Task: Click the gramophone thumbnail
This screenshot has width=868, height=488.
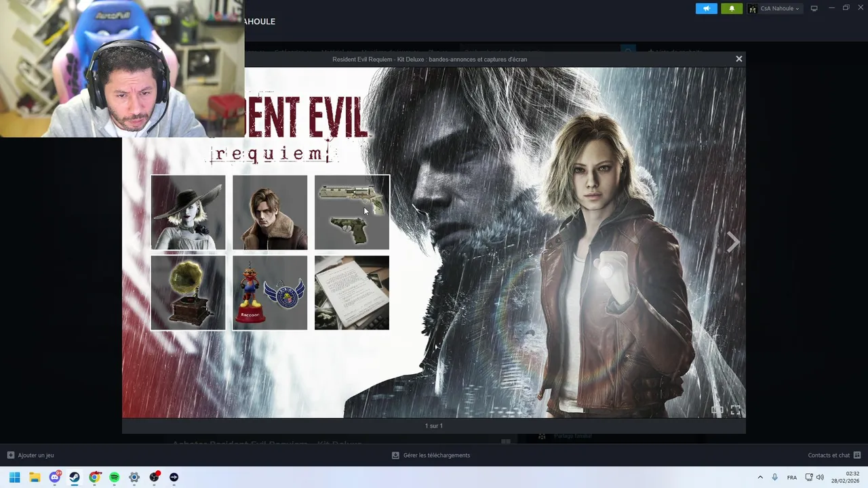Action: (x=188, y=293)
